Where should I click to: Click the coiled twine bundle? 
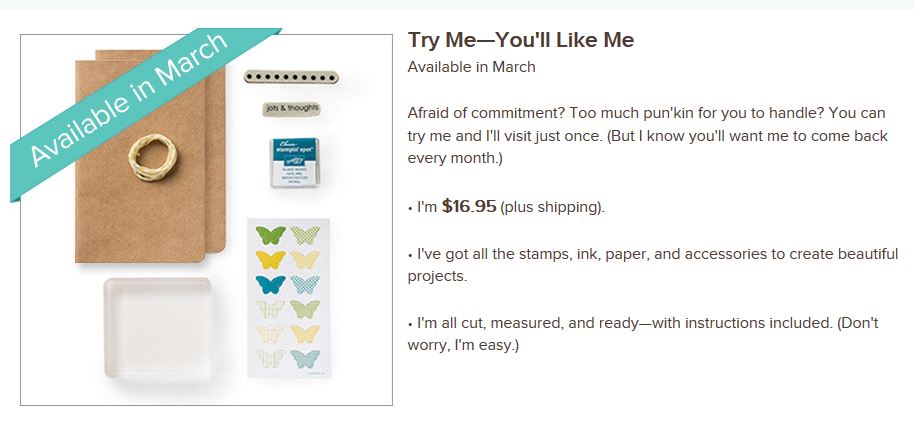149,153
